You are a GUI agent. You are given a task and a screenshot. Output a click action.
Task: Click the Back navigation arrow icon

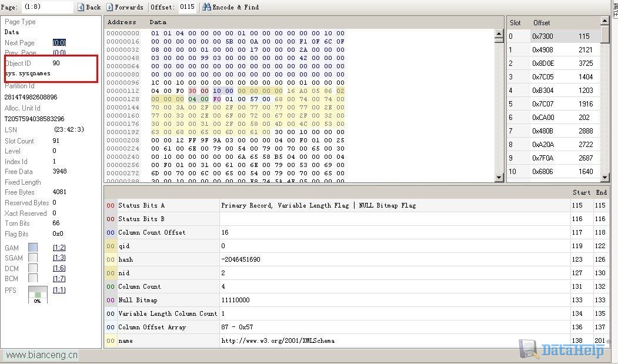(81, 7)
